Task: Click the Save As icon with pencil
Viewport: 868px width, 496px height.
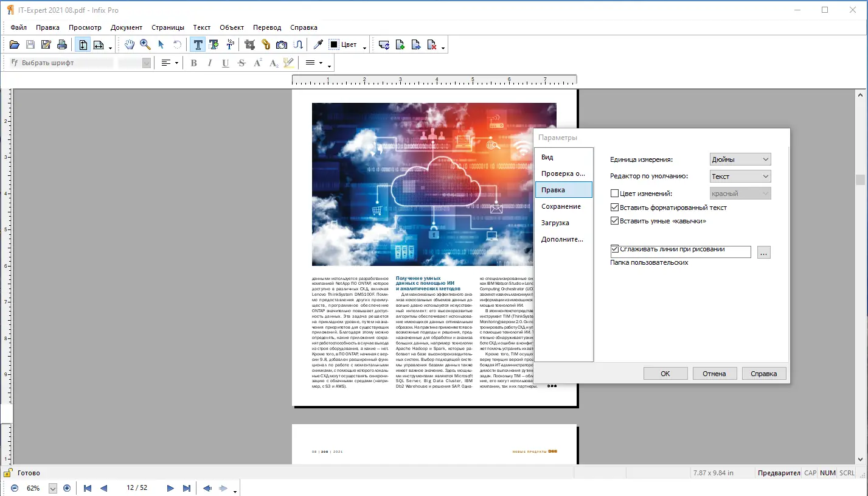Action: (x=46, y=44)
